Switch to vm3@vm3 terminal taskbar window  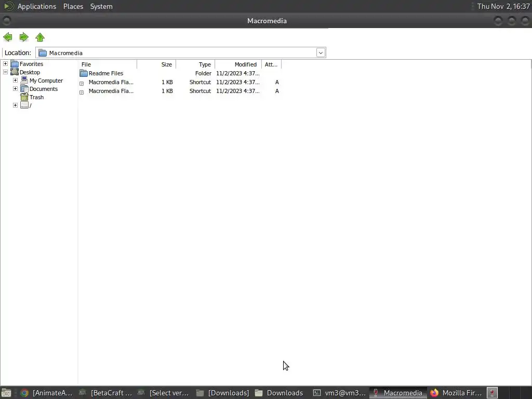(x=339, y=393)
